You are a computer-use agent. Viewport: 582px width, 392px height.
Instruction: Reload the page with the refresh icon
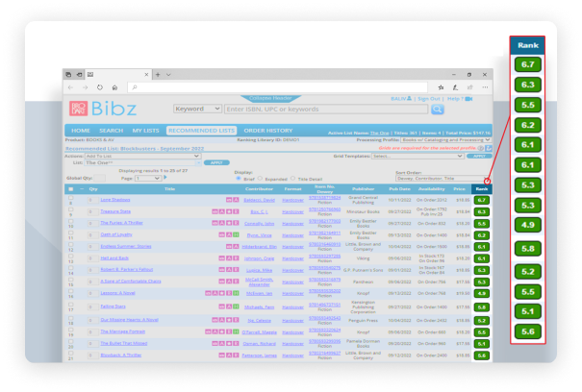point(100,87)
